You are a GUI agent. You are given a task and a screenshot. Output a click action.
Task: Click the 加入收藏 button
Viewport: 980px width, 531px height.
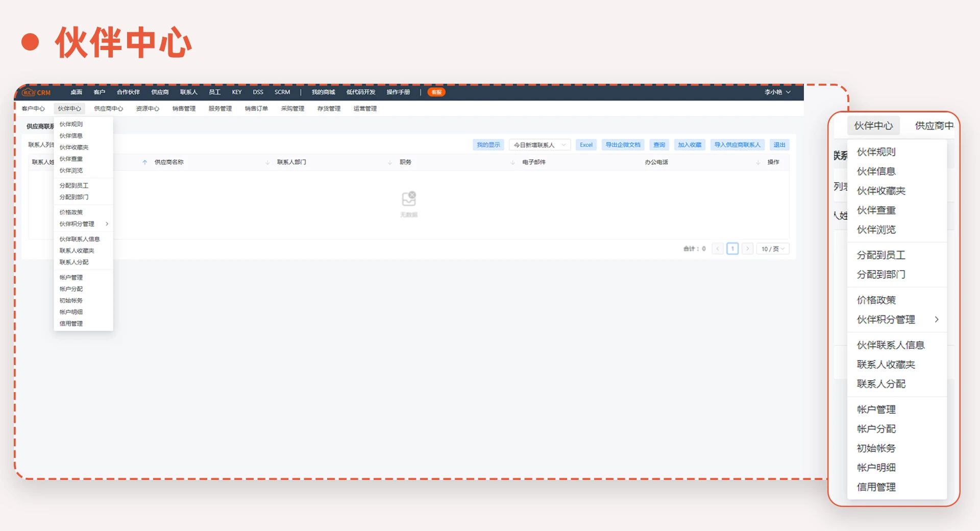point(690,145)
